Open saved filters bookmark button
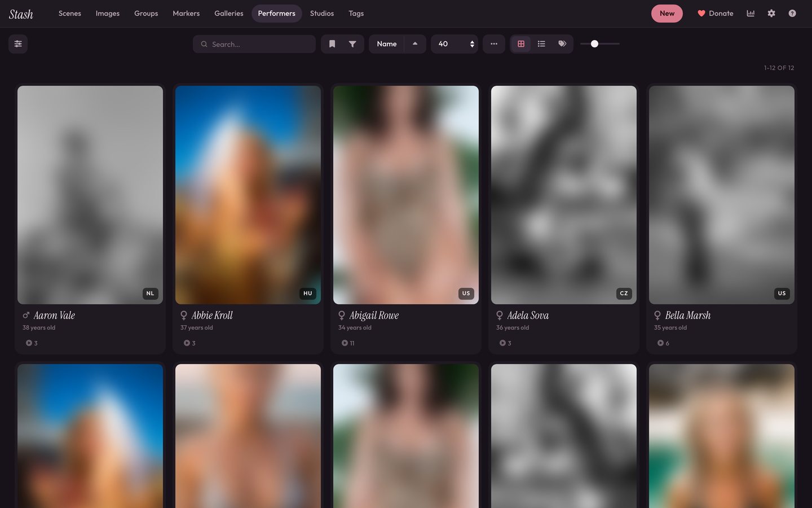 coord(332,44)
